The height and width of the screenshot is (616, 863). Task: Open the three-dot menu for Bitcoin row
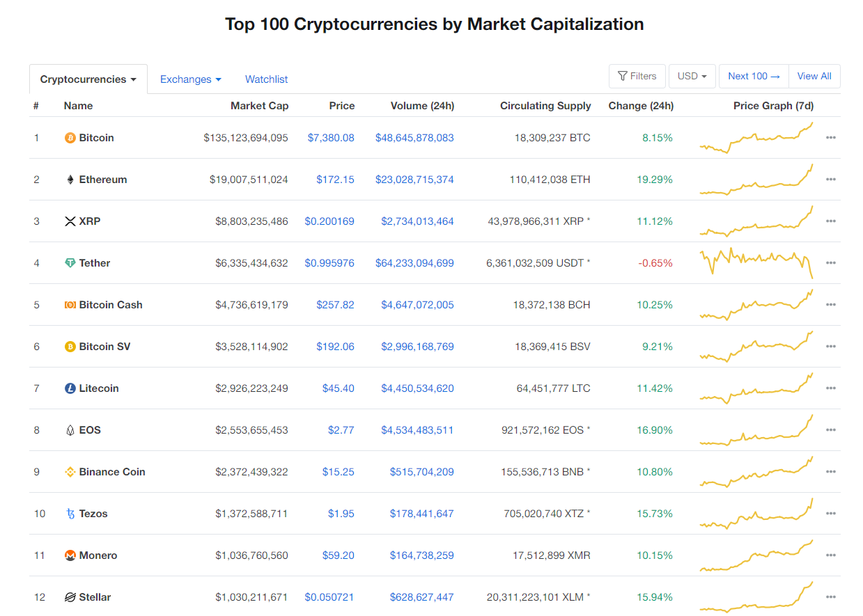[830, 138]
